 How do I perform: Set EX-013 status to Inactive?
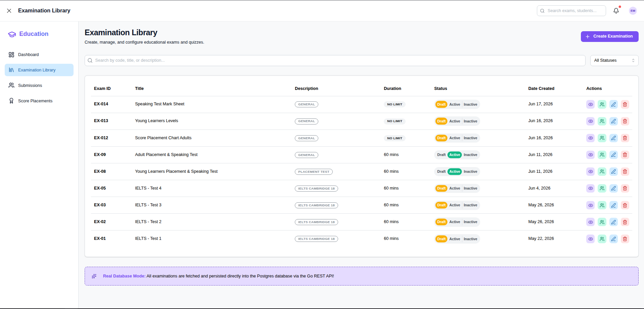coord(470,121)
